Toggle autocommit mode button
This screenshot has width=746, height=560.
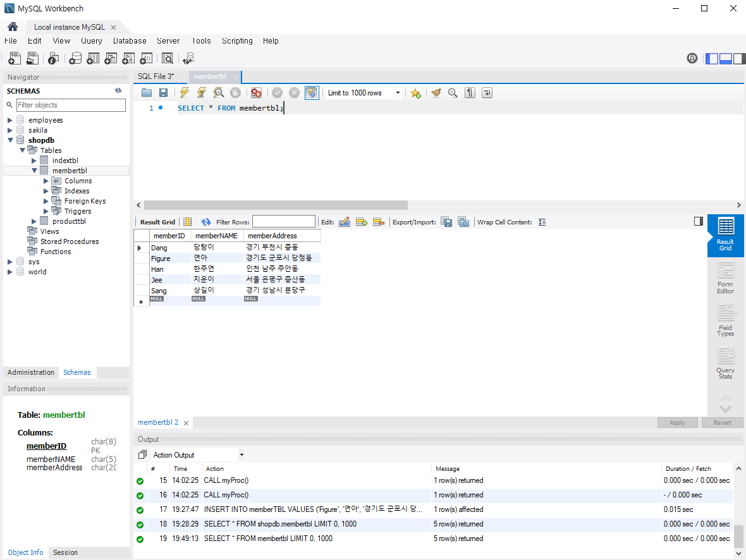coord(312,93)
